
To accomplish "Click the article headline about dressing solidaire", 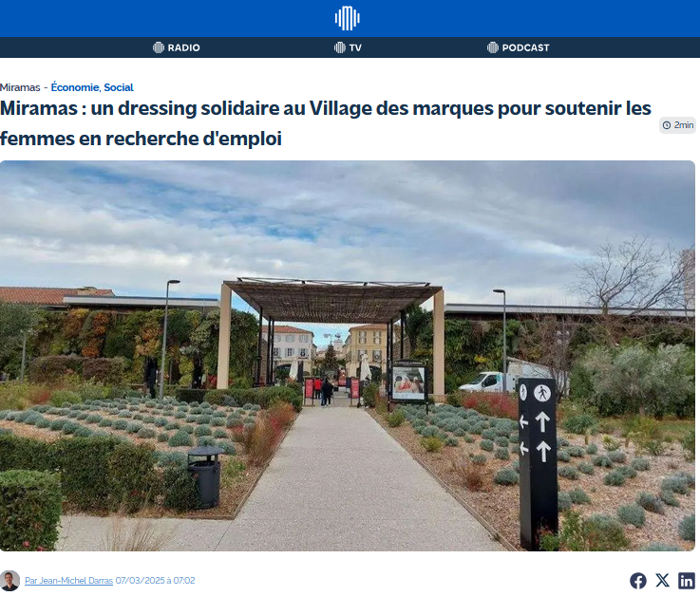I will [x=326, y=123].
